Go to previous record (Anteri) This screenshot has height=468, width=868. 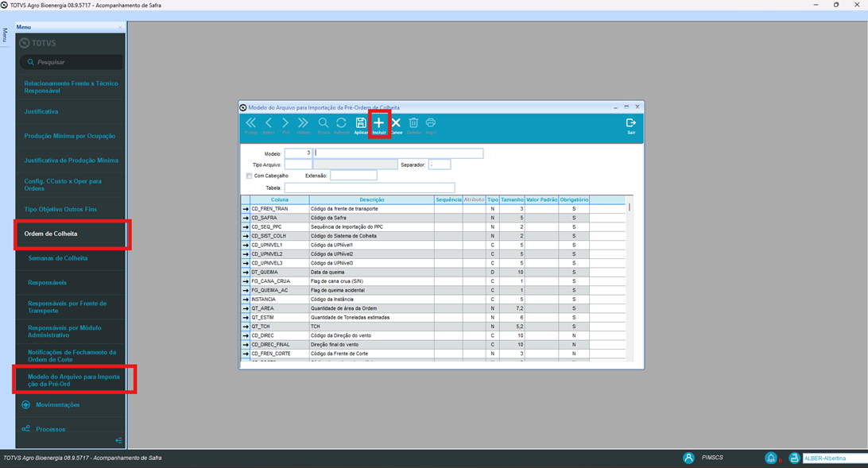coord(269,126)
